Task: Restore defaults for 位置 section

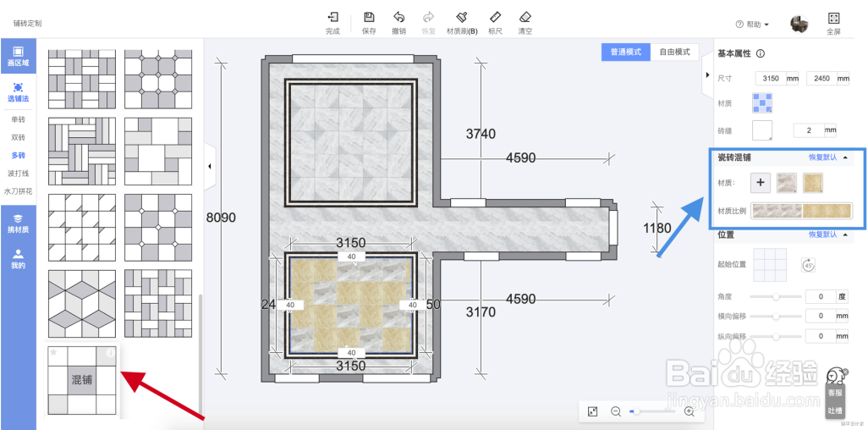Action: (x=822, y=234)
